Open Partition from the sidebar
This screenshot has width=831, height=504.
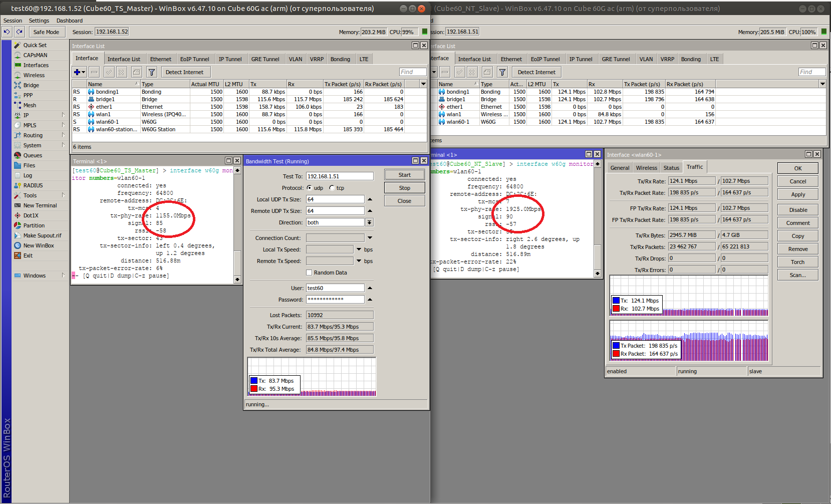click(x=34, y=225)
